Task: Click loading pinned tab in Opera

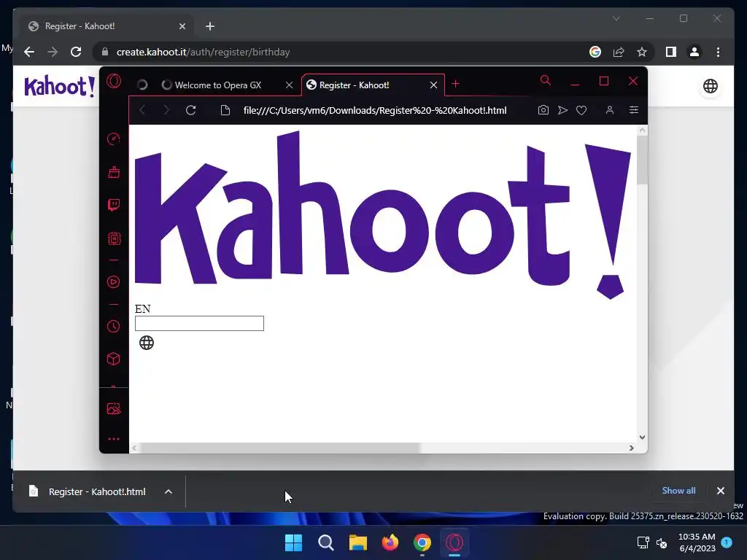Action: point(142,85)
